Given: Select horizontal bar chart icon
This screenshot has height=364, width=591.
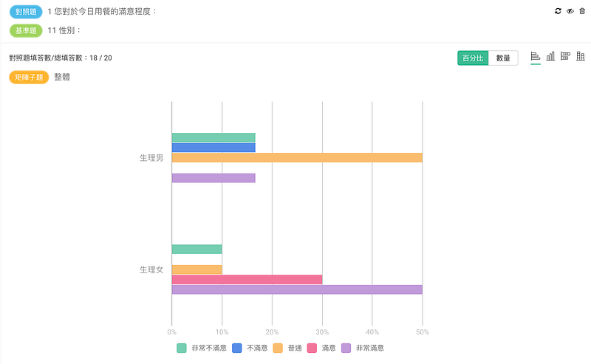Looking at the screenshot, I should click(535, 57).
